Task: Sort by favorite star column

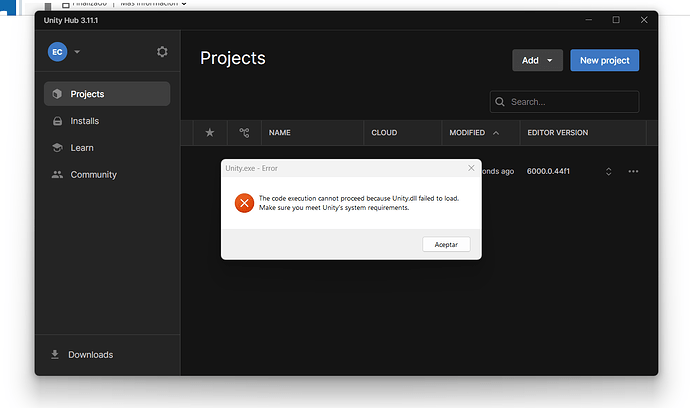Action: 209,132
